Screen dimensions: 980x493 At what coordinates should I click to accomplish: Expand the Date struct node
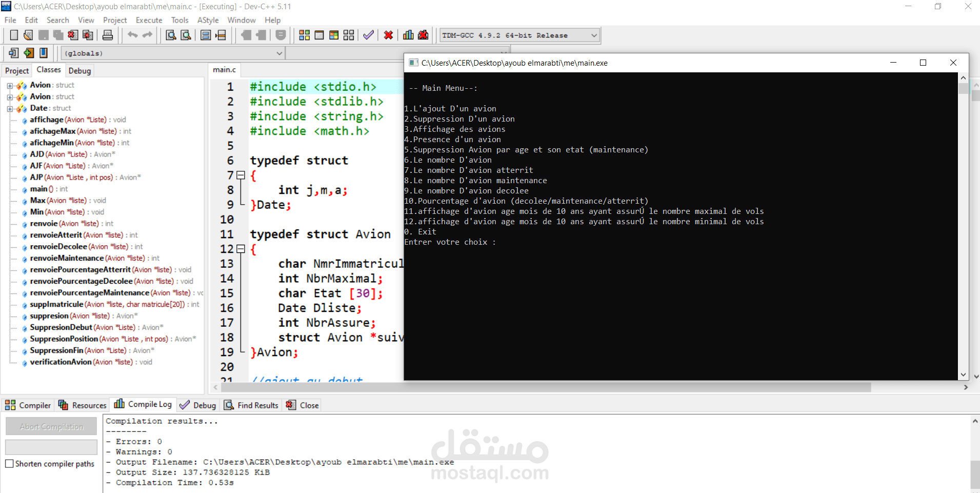point(10,109)
